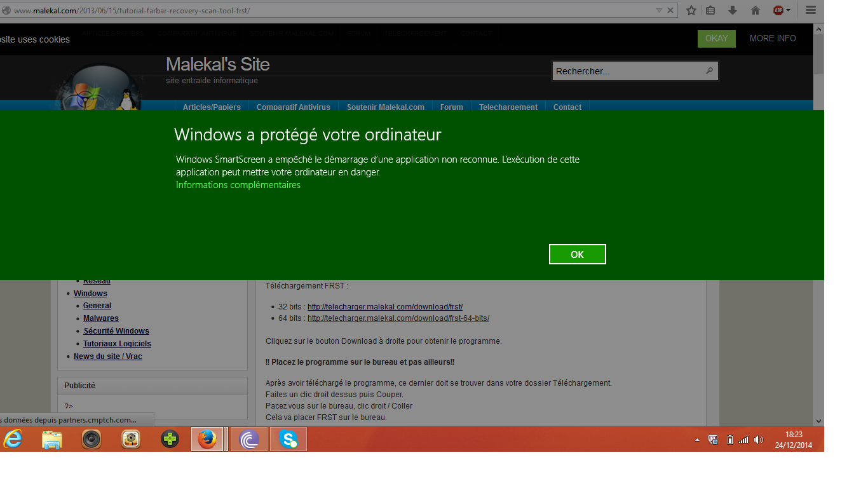The height and width of the screenshot is (488, 868).
Task: Open the Malwares subcategory link
Action: 101,318
